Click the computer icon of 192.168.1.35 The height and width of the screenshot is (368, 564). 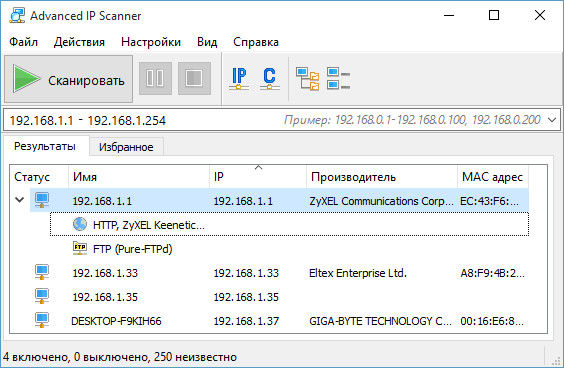point(42,296)
